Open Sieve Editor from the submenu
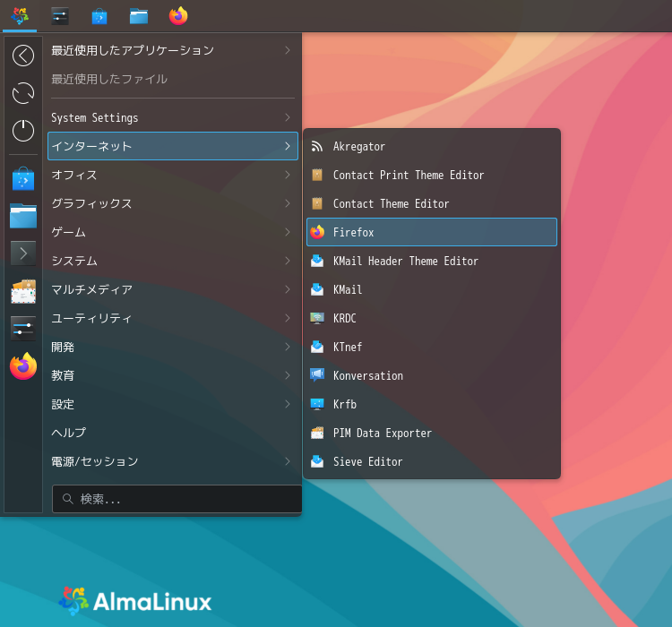Screen dimensions: 672x627 click(432, 461)
